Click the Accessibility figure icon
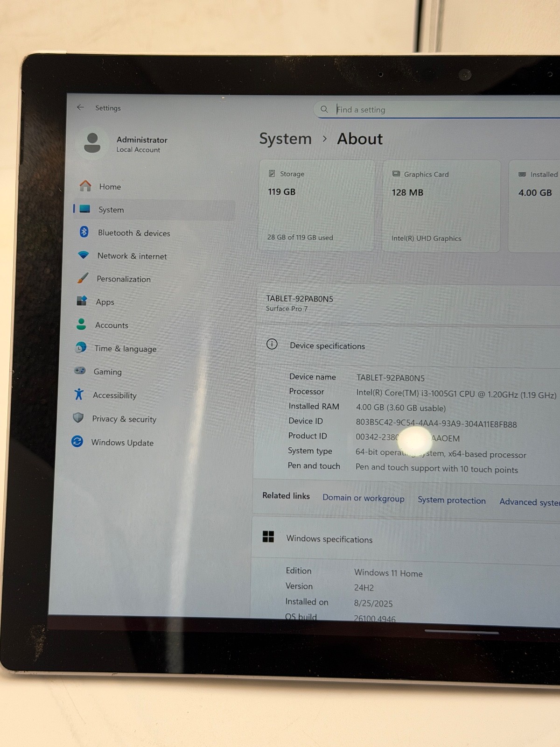This screenshot has width=560, height=747. (x=79, y=394)
